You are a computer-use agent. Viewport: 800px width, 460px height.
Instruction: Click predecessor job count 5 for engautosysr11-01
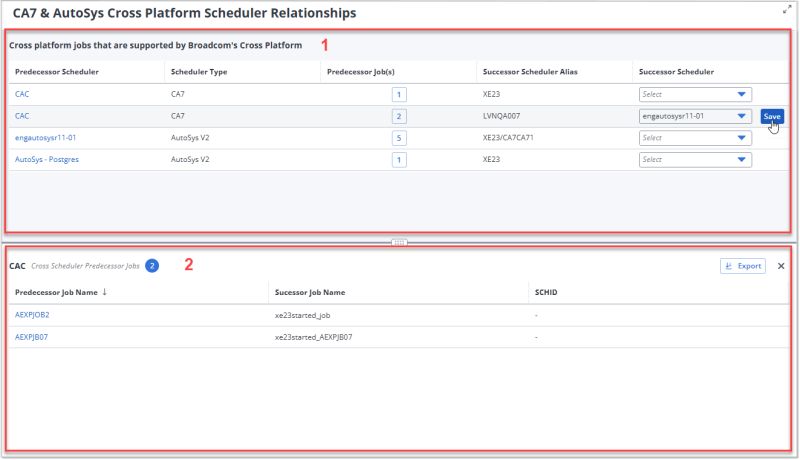tap(399, 138)
